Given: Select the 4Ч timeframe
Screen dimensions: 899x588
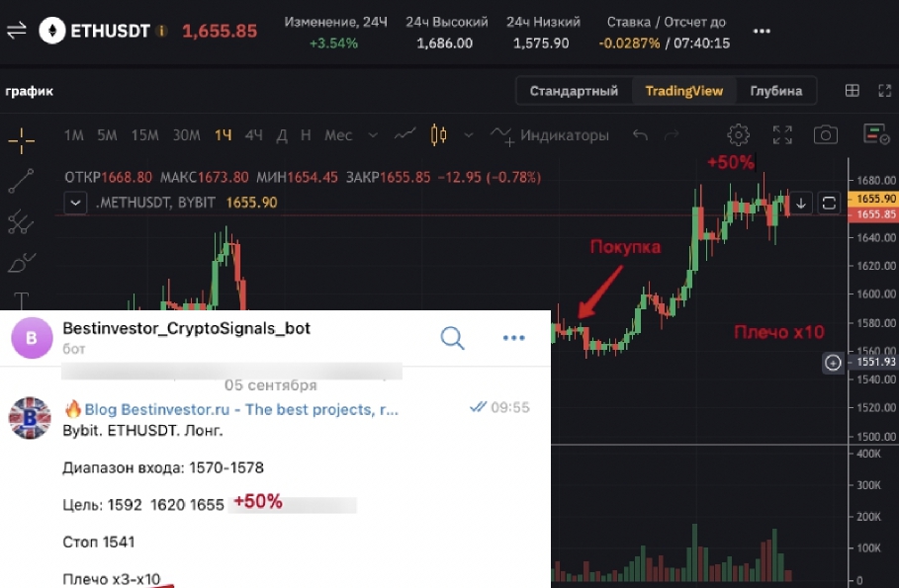Looking at the screenshot, I should (x=253, y=135).
